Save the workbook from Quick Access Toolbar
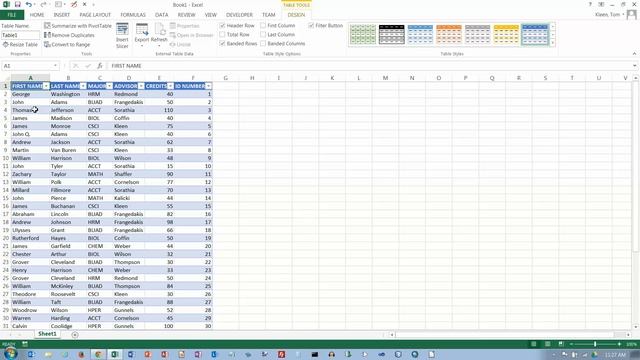The width and height of the screenshot is (640, 360). point(17,4)
